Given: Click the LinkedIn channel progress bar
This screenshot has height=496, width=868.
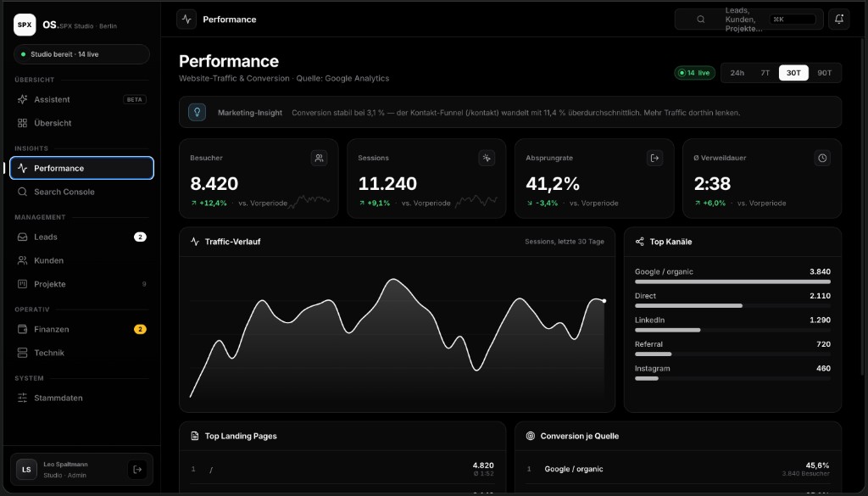Looking at the screenshot, I should click(732, 331).
